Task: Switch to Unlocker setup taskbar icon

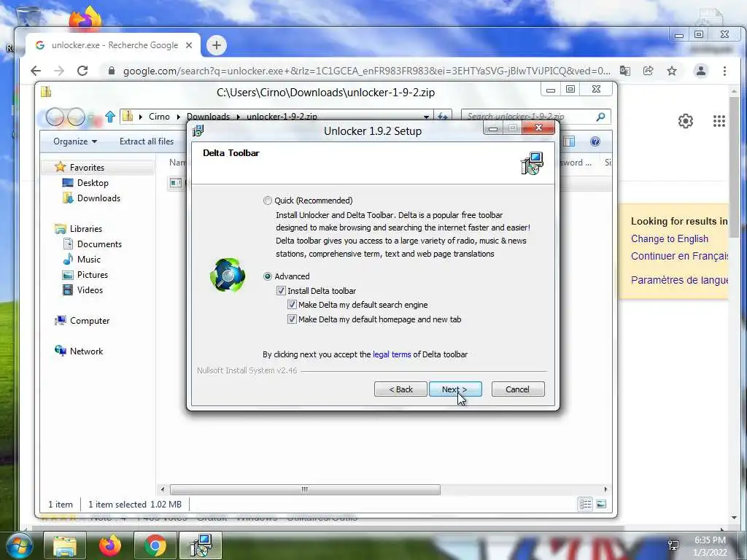Action: pos(201,545)
